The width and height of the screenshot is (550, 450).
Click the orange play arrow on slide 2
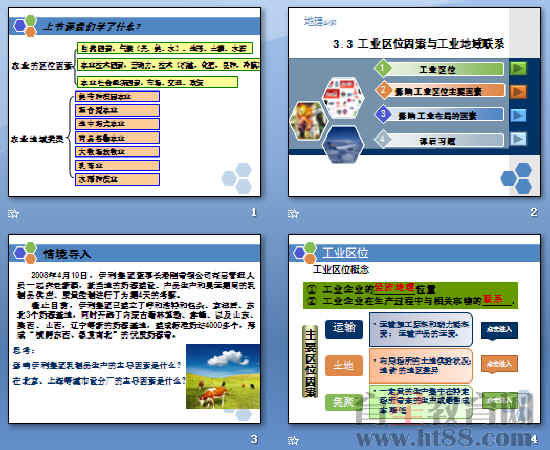click(x=518, y=92)
